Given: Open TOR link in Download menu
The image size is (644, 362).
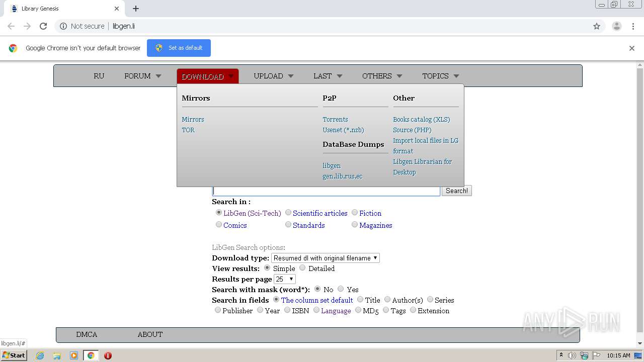Looking at the screenshot, I should coord(188,130).
